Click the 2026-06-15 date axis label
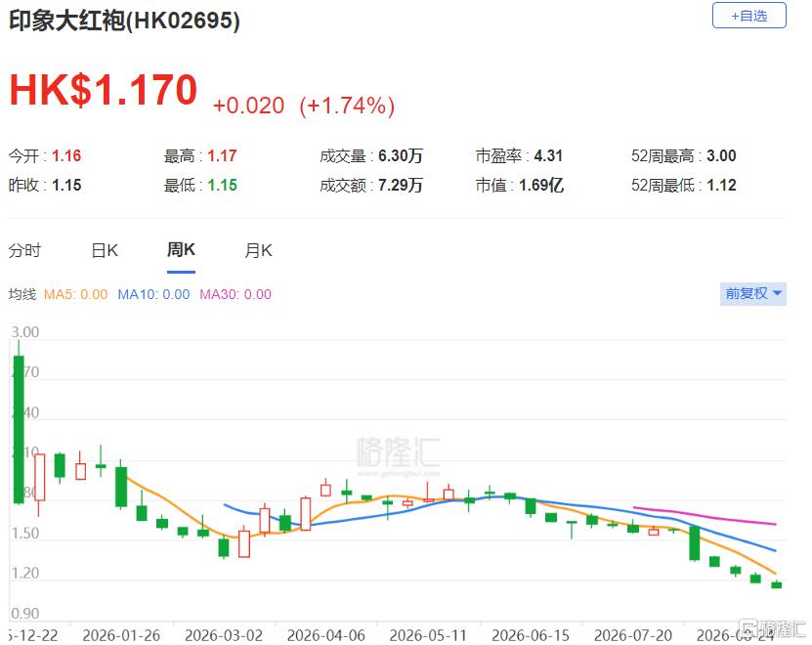The image size is (812, 645). (x=531, y=635)
